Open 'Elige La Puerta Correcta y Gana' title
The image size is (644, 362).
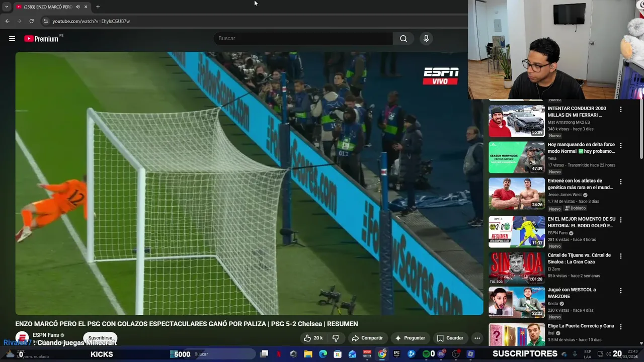[581, 326]
